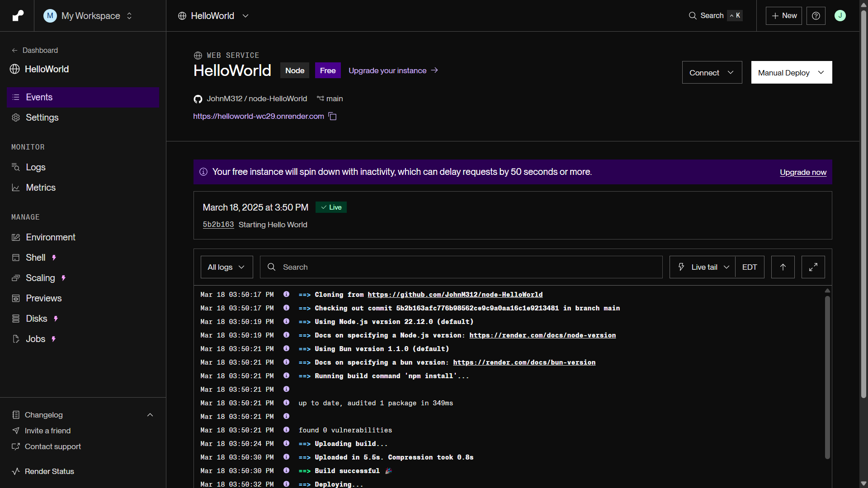Open the github.com/JohnM312/node-HelloWorld log link
This screenshot has width=868, height=488.
[455, 295]
